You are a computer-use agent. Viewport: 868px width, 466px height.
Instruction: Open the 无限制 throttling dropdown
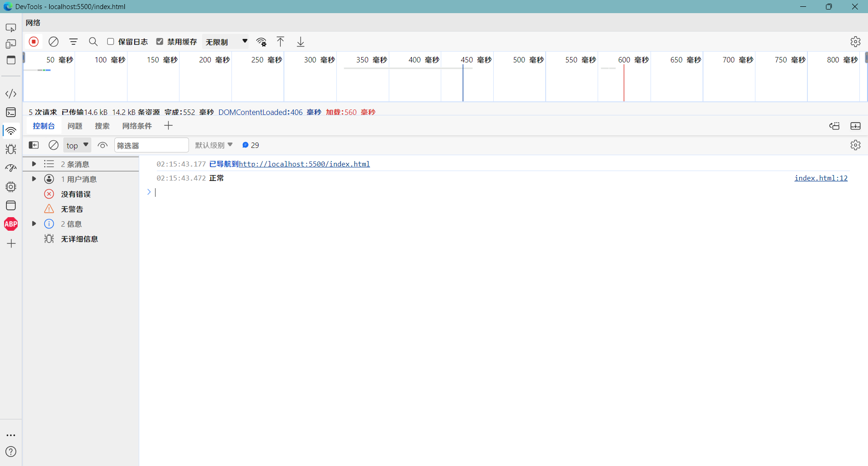[x=226, y=42]
